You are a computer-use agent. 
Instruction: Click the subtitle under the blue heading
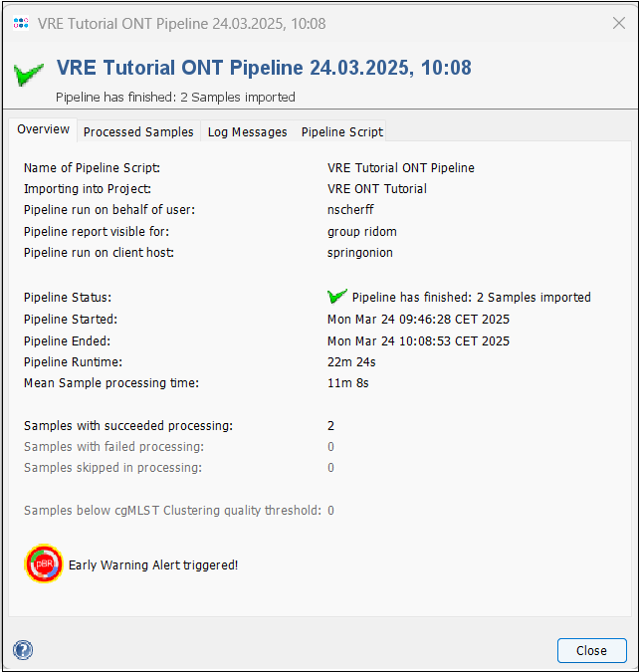(x=175, y=97)
